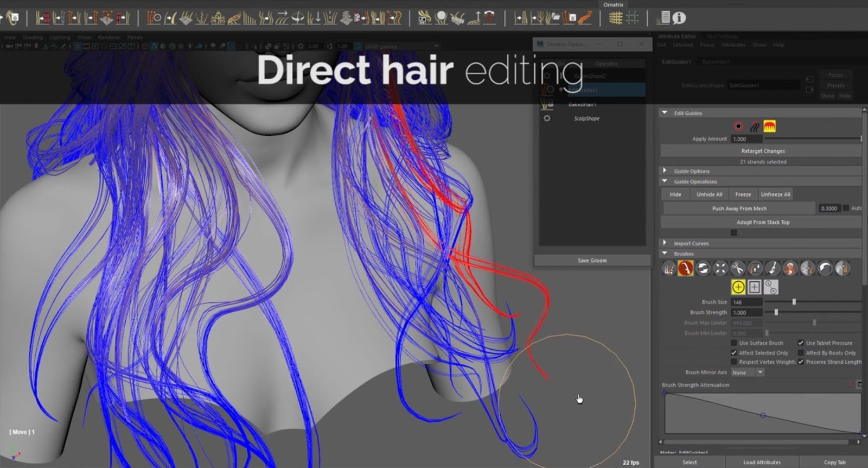The image size is (868, 468).
Task: Select the paintbrush brush icon
Action: (773, 268)
